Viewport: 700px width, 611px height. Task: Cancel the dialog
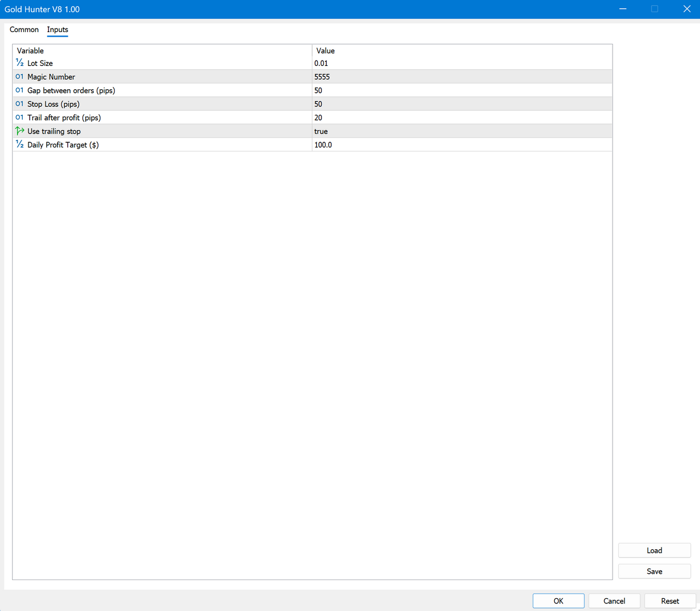(614, 601)
